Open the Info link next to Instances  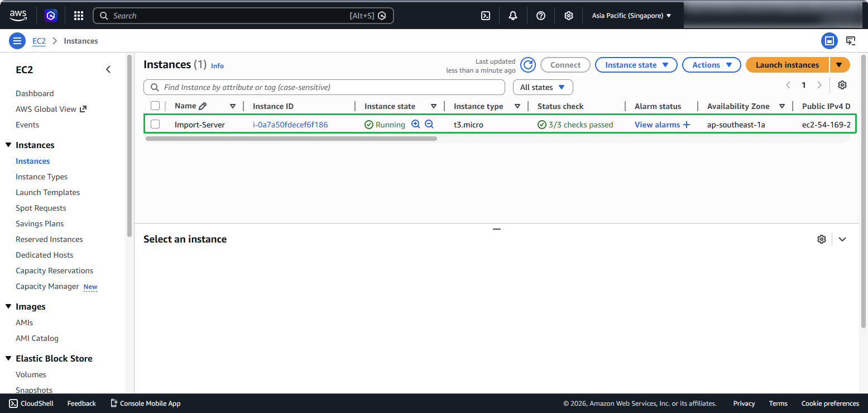(217, 66)
